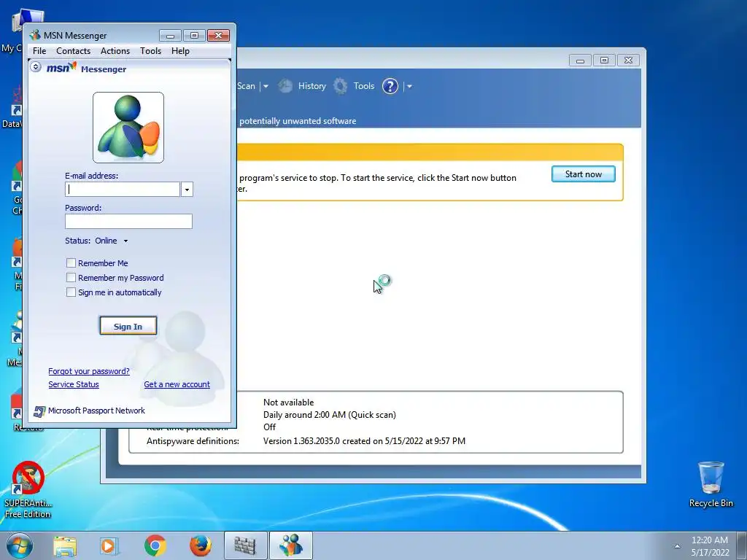Click the MSN Messenger buddy display picture
The width and height of the screenshot is (747, 560).
click(128, 128)
